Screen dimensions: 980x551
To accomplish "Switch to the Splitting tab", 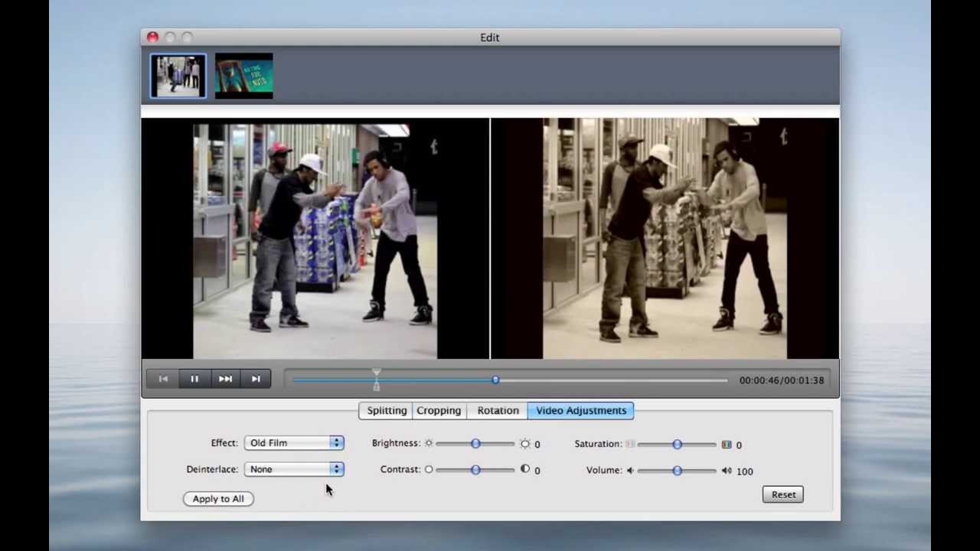I will (x=386, y=410).
